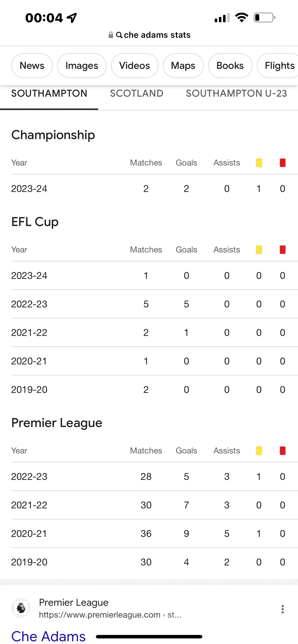Tap the yellow card icon in EFL Cup table
Viewport: 298px width, 644px height.
(x=259, y=250)
